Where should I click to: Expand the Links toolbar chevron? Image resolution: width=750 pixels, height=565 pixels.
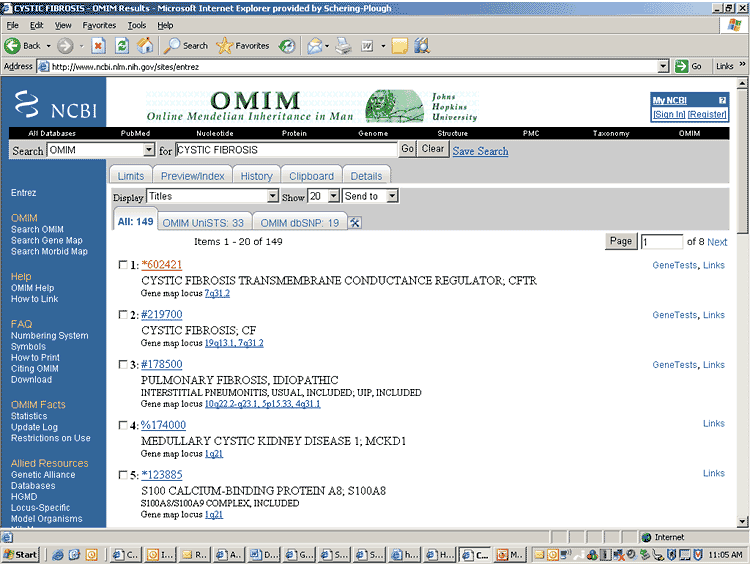pyautogui.click(x=742, y=64)
